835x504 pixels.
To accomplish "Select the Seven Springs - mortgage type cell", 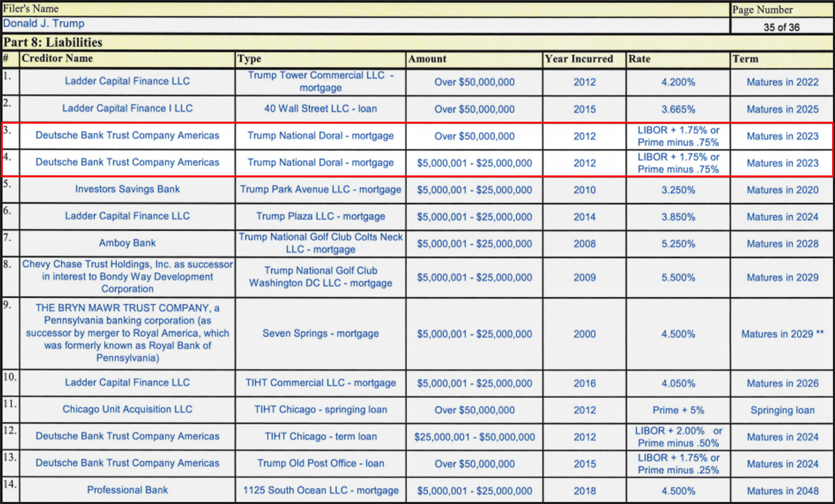I will (320, 334).
